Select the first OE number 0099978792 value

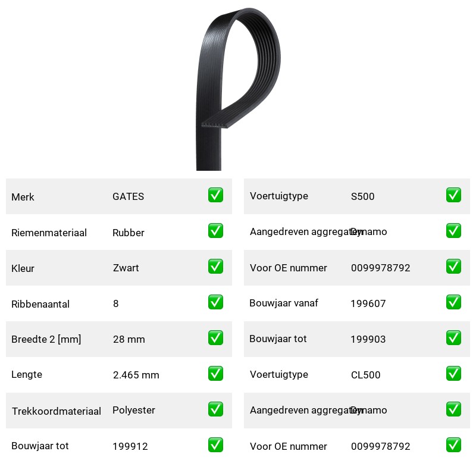380,268
